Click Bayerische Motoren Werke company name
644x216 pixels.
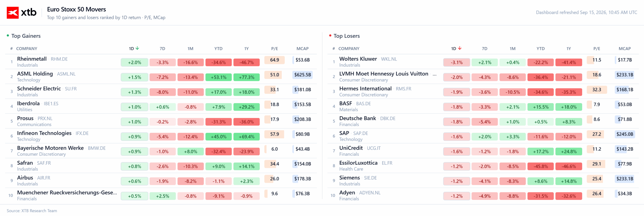pyautogui.click(x=50, y=148)
